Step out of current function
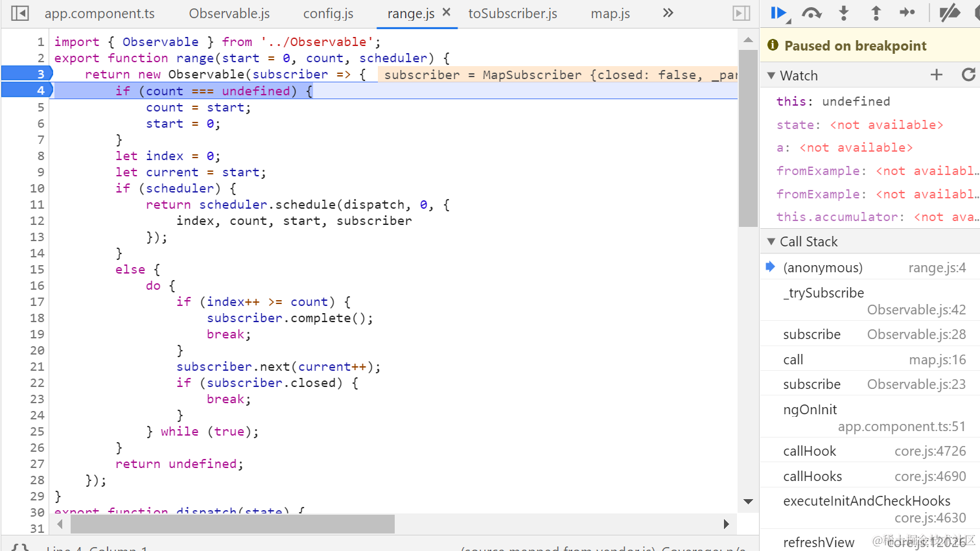The image size is (980, 551). tap(876, 13)
